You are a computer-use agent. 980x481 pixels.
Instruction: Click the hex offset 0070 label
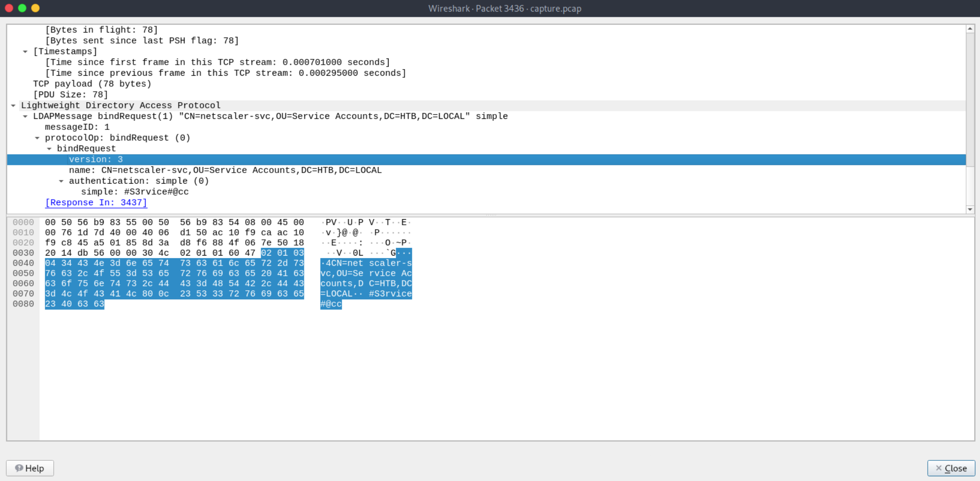pyautogui.click(x=23, y=294)
